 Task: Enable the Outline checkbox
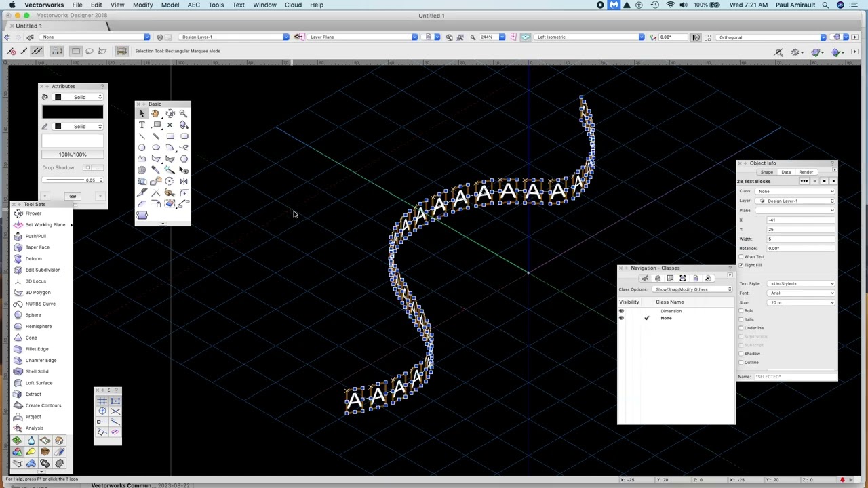click(741, 363)
